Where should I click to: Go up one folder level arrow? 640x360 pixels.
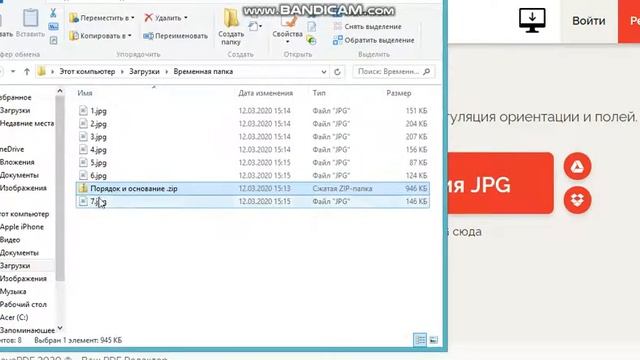[27, 72]
